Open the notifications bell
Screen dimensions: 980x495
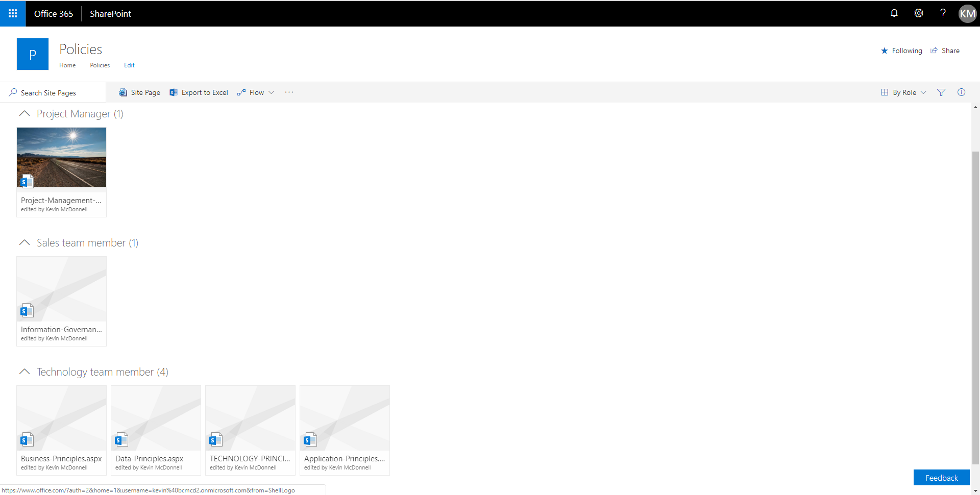tap(894, 13)
